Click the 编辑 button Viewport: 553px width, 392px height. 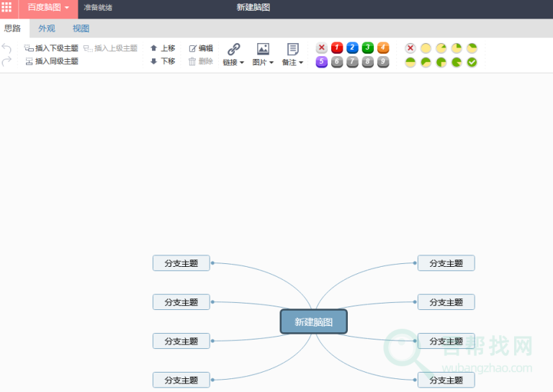coord(201,48)
